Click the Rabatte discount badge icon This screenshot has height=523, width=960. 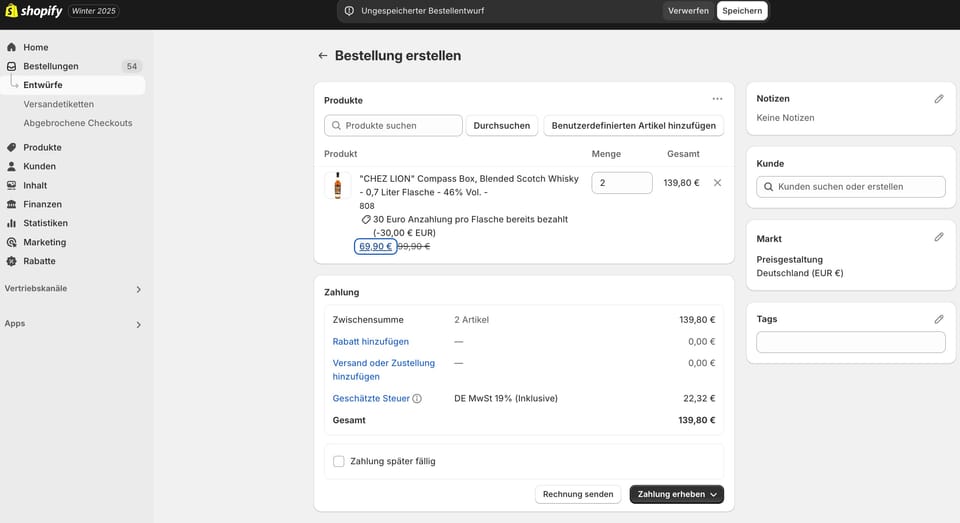(11, 261)
